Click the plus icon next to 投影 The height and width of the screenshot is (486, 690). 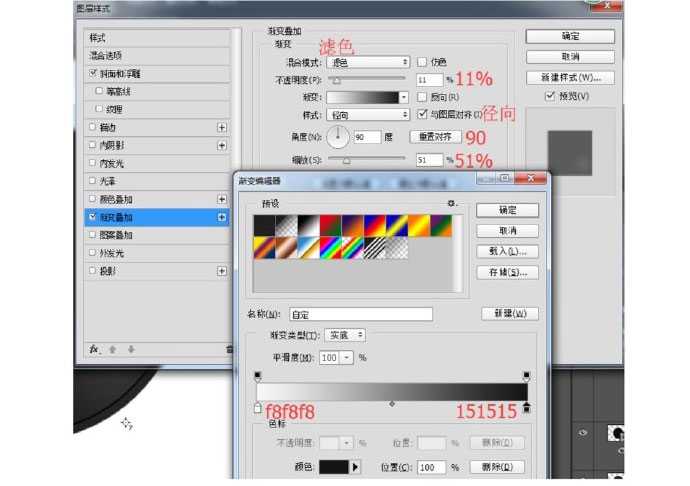point(222,271)
